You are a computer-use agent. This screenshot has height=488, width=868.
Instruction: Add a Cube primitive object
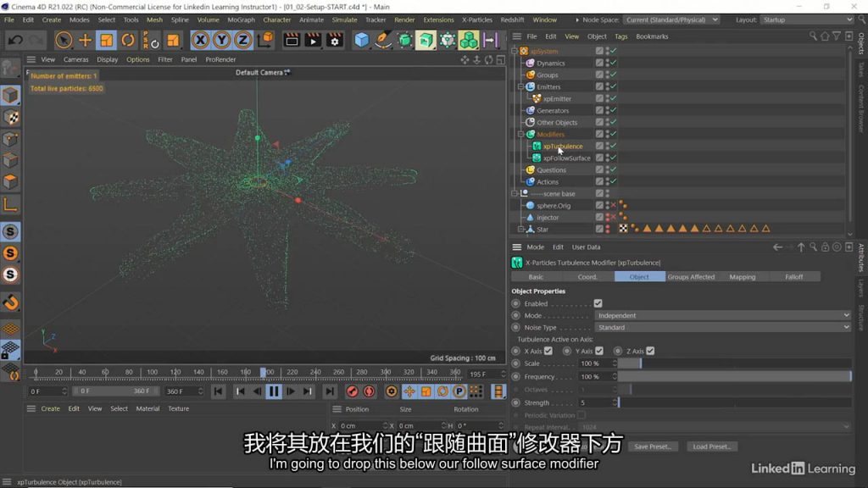tap(361, 40)
